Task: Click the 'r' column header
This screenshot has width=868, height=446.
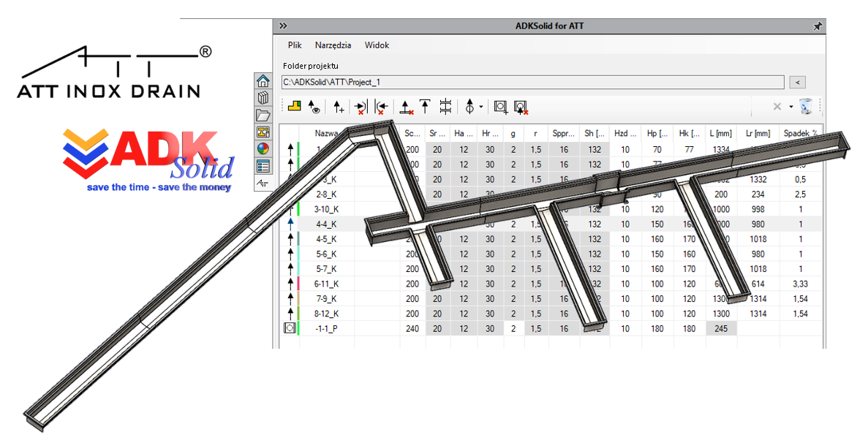Action: point(535,133)
